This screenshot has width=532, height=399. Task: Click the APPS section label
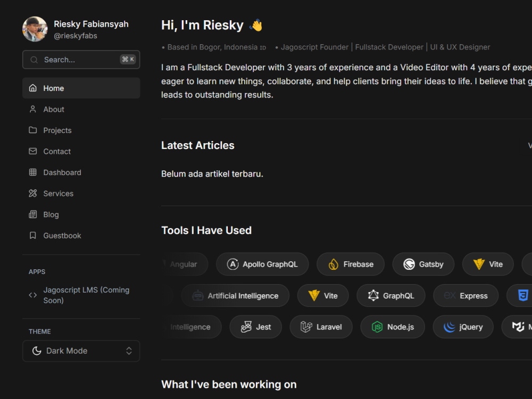click(37, 272)
